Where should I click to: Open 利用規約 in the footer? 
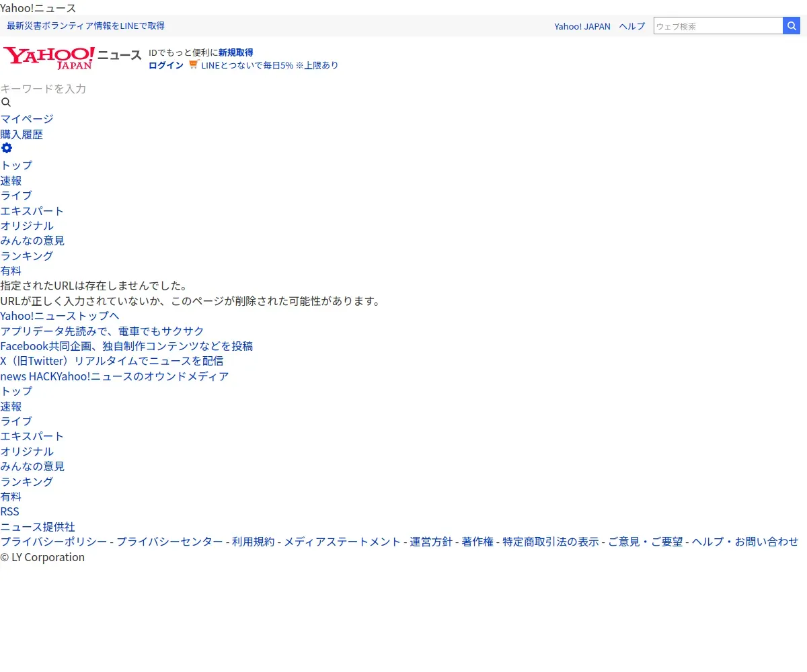pyautogui.click(x=254, y=542)
